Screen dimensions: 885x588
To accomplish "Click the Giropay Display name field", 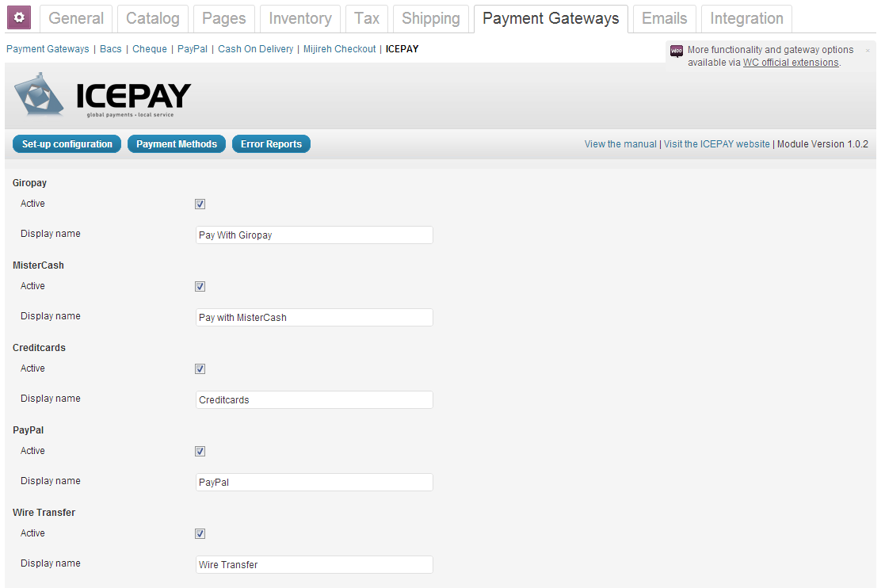I will [315, 235].
